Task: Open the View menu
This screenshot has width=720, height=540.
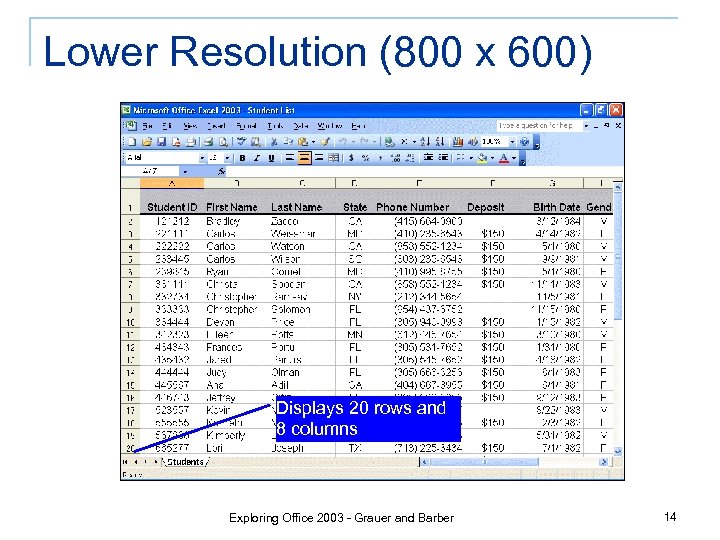Action: (190, 126)
